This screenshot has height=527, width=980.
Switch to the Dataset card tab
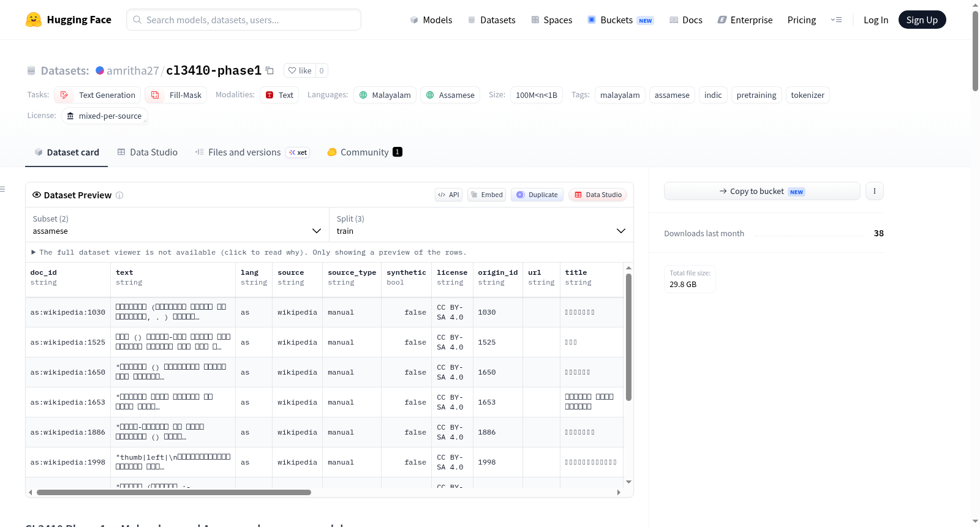(66, 152)
